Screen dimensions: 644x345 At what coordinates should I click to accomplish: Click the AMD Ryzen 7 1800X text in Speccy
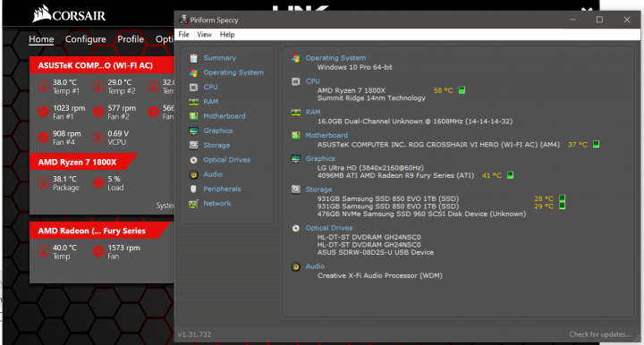coord(352,90)
